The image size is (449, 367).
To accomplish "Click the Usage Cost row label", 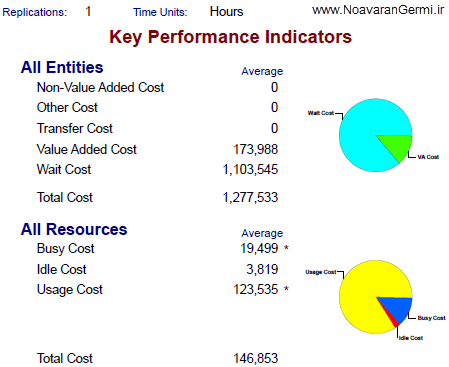I will 70,290.
